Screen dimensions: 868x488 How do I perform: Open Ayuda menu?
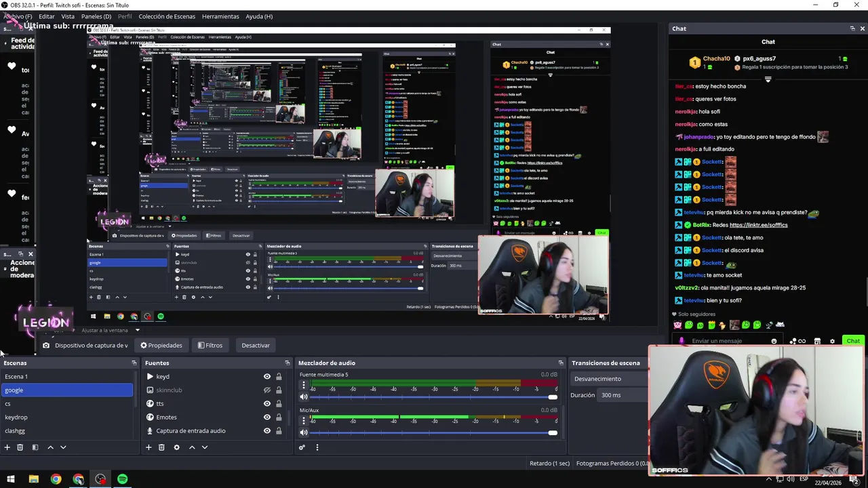pyautogui.click(x=259, y=16)
